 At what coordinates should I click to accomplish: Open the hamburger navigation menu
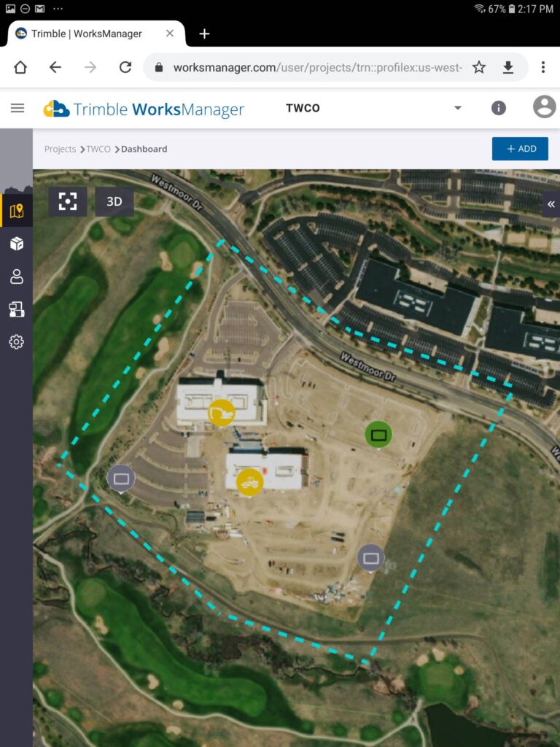click(17, 108)
